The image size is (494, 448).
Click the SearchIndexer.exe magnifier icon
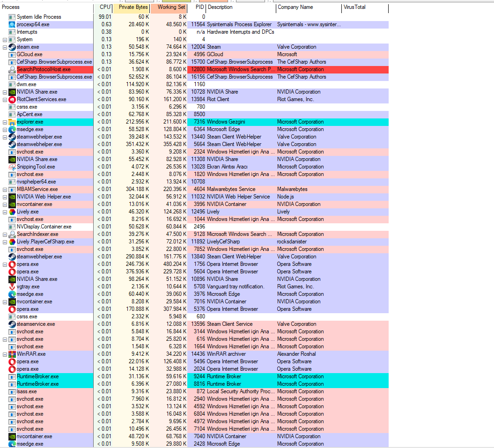tap(12, 235)
